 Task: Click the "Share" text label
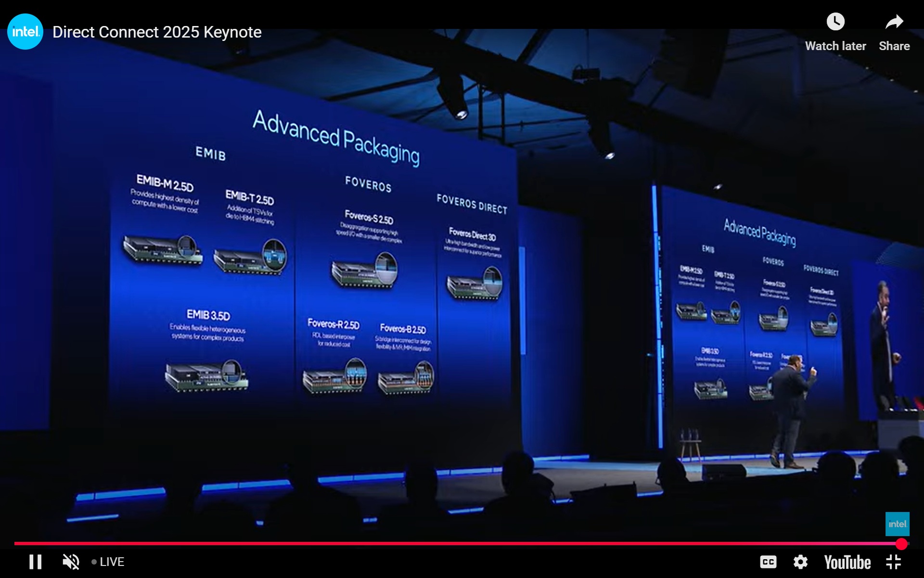[x=894, y=46]
